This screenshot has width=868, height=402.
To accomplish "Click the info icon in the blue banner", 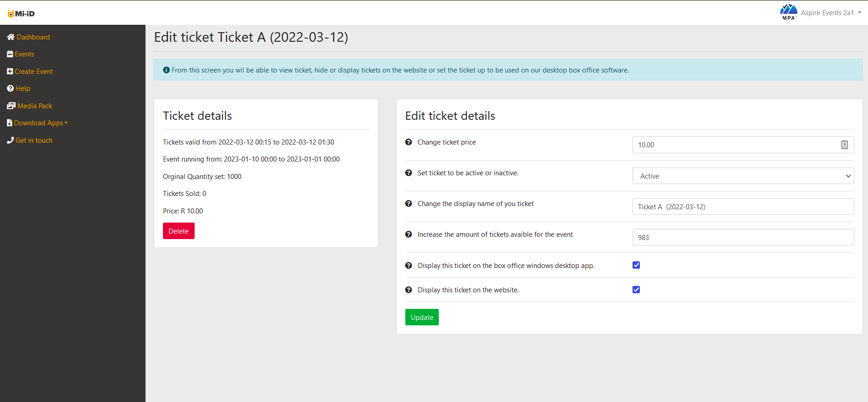I will tap(166, 70).
